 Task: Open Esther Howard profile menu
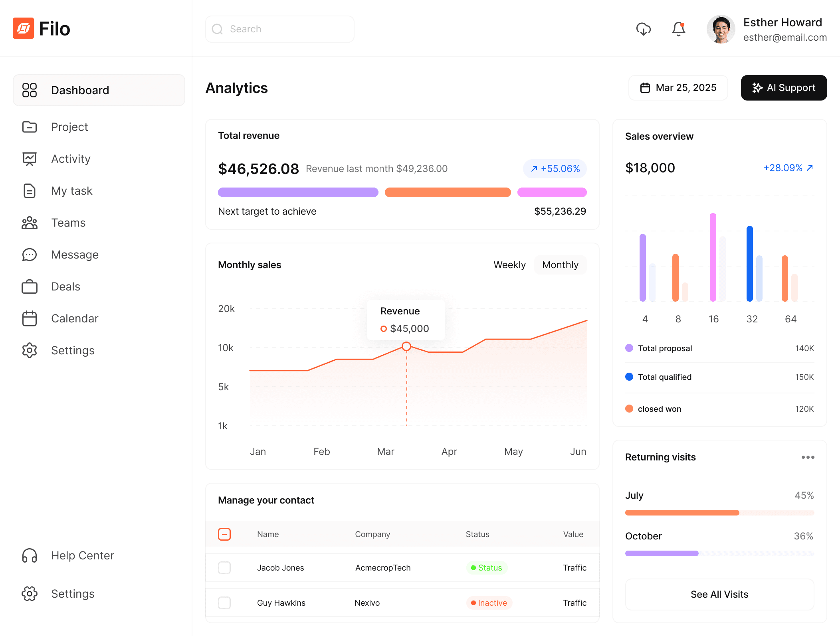(x=767, y=29)
